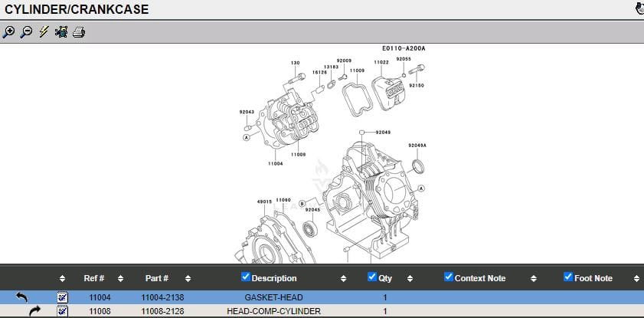This screenshot has width=644, height=318.
Task: Toggle the Foot Note column checkbox
Action: point(568,277)
